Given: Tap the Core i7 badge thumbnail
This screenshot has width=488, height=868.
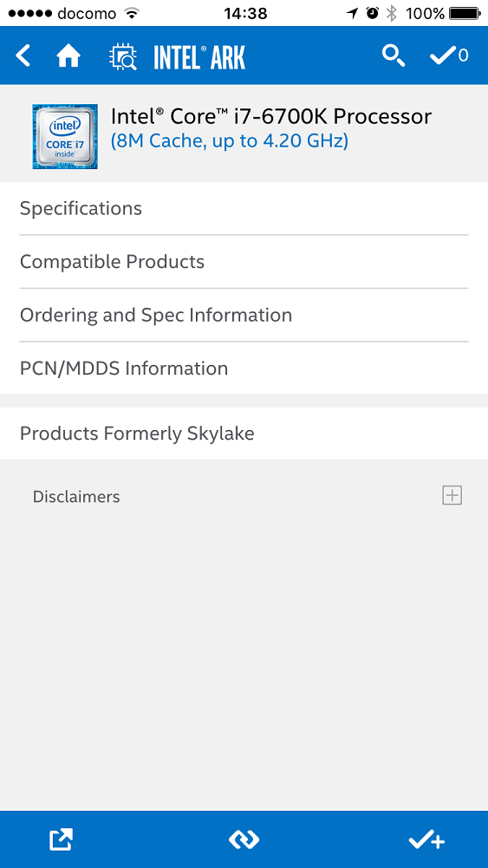Looking at the screenshot, I should click(x=65, y=136).
